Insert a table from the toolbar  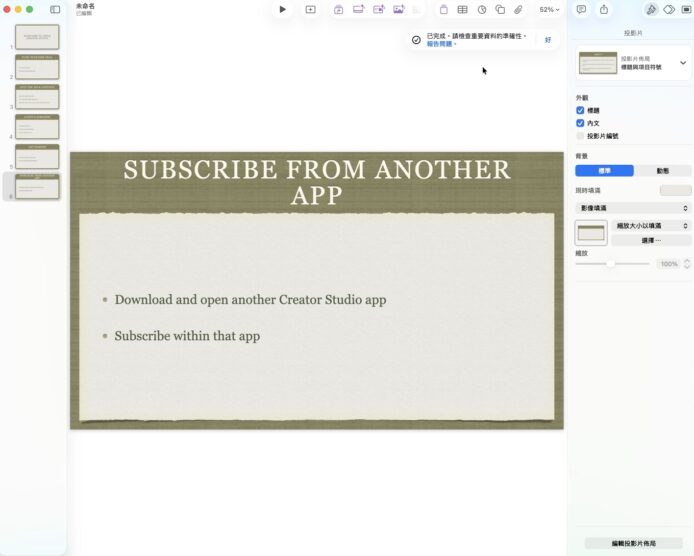click(463, 9)
